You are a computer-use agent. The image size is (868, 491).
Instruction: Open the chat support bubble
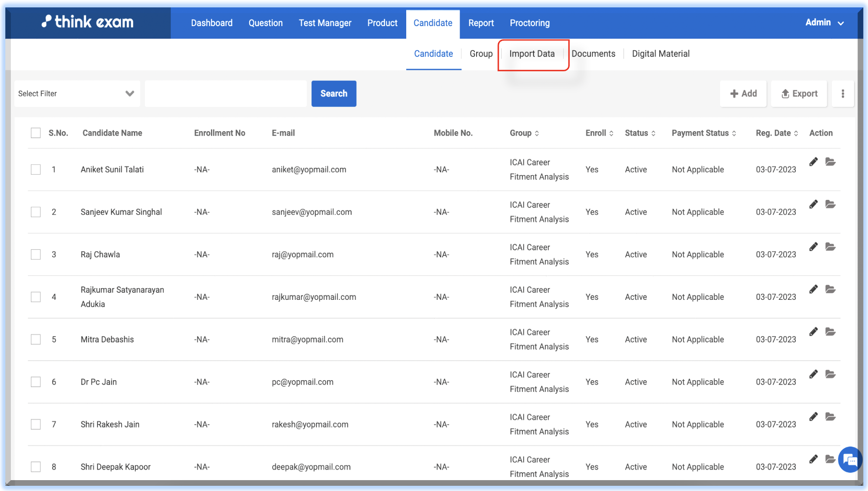point(850,460)
